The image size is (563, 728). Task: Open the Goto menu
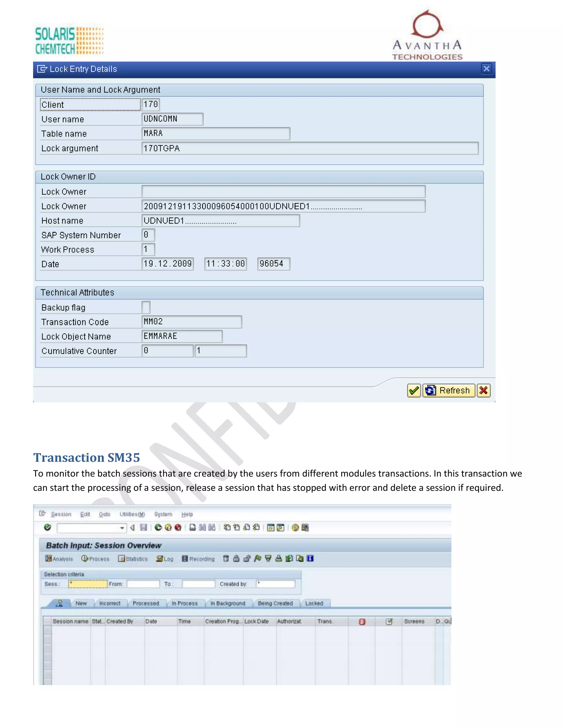(105, 514)
